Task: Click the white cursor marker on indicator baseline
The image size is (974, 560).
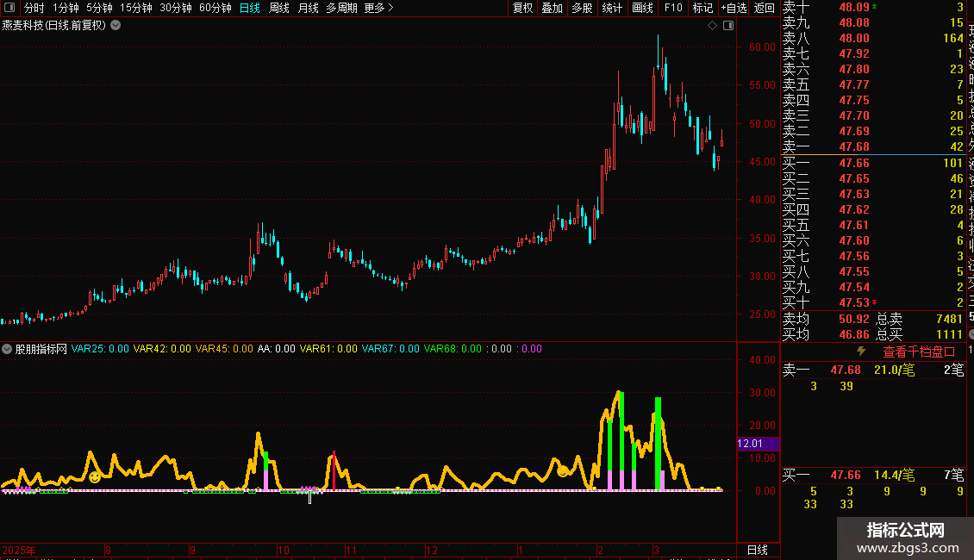Action: [x=309, y=496]
